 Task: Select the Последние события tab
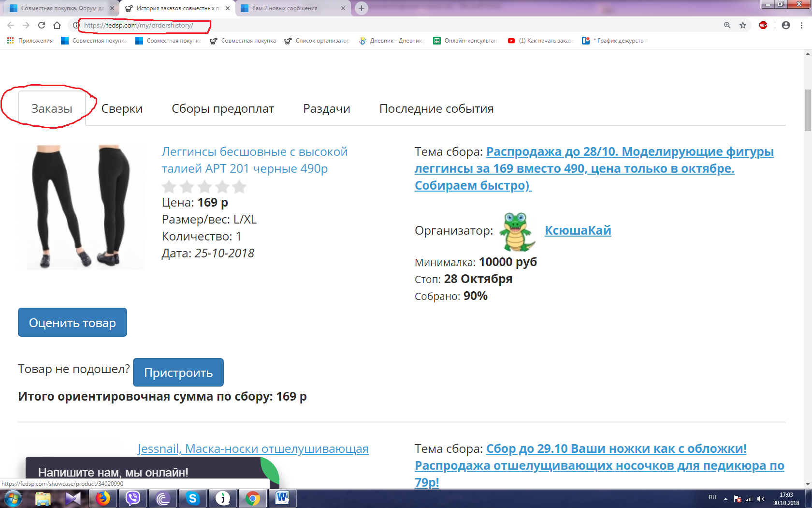[436, 109]
